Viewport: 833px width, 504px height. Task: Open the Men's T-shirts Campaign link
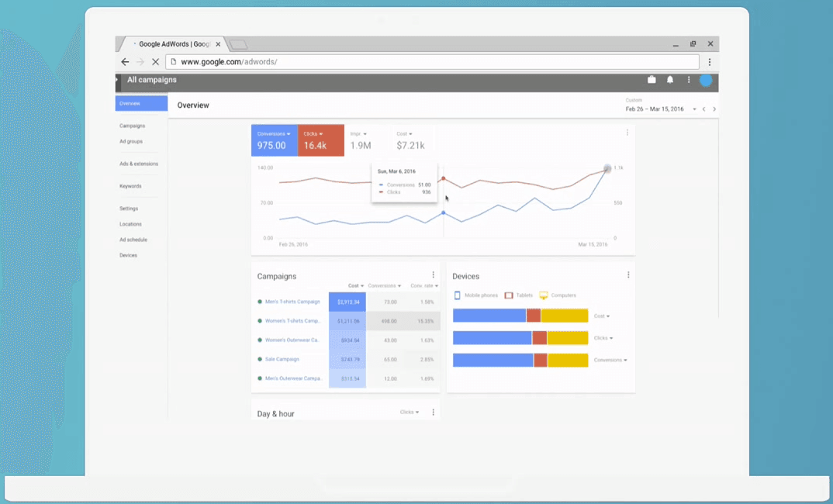pos(292,302)
